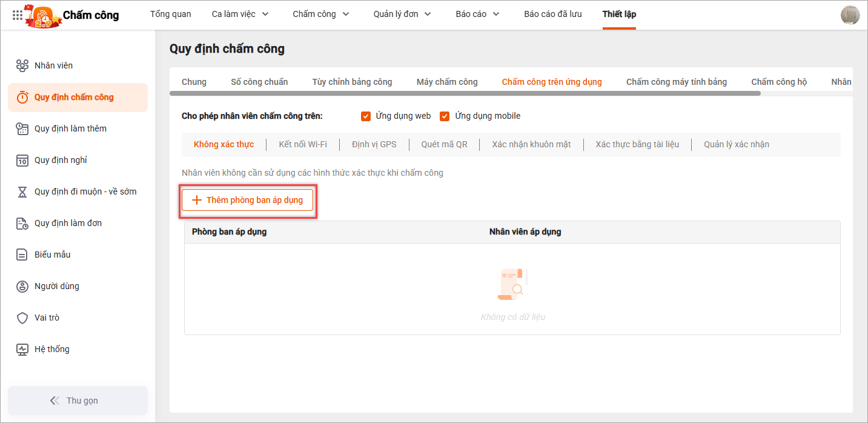
Task: Click the Nhân viên sidebar icon
Action: [22, 65]
